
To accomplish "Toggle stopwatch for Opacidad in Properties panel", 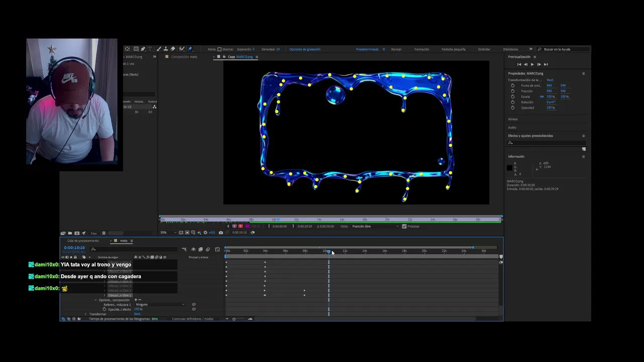I will coord(513,108).
